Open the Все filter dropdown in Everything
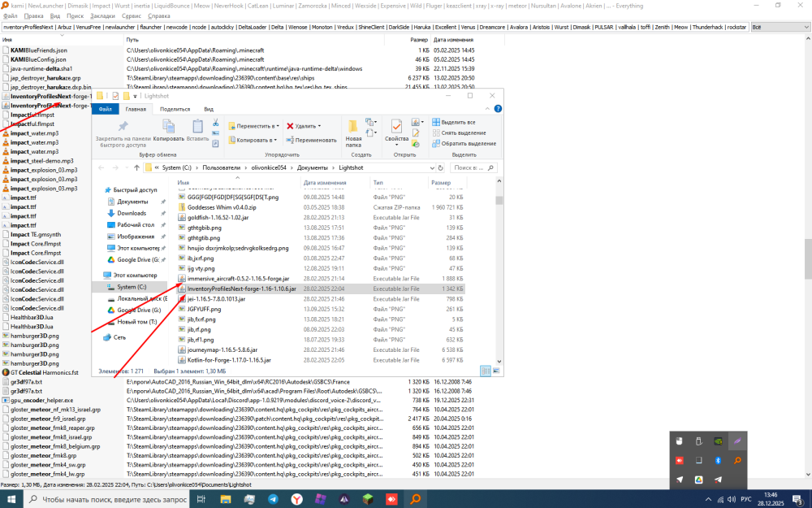 click(x=780, y=27)
